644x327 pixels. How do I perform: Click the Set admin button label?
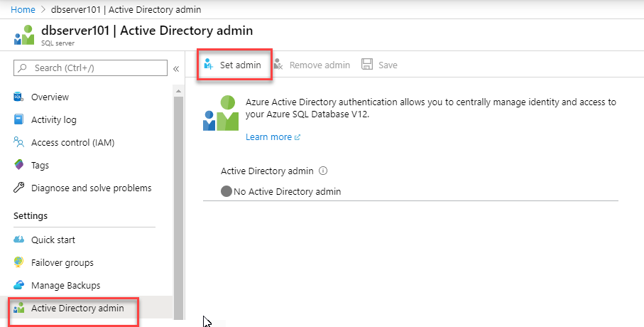click(x=240, y=65)
